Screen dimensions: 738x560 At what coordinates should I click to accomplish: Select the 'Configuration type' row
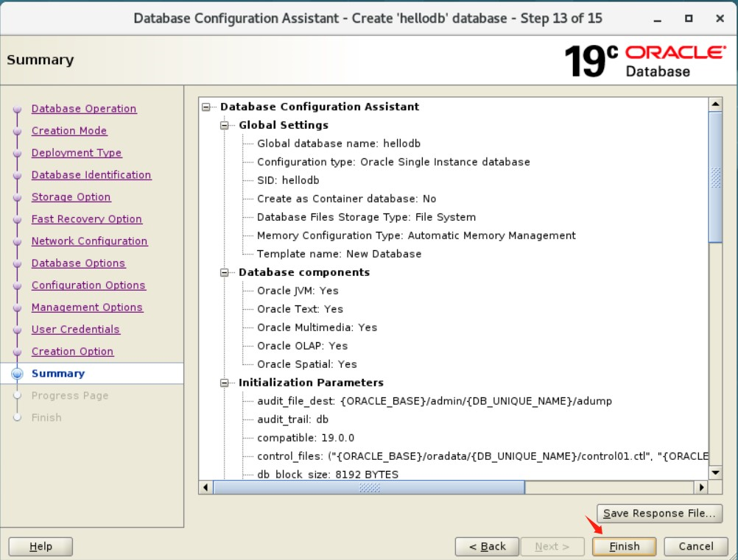click(393, 162)
